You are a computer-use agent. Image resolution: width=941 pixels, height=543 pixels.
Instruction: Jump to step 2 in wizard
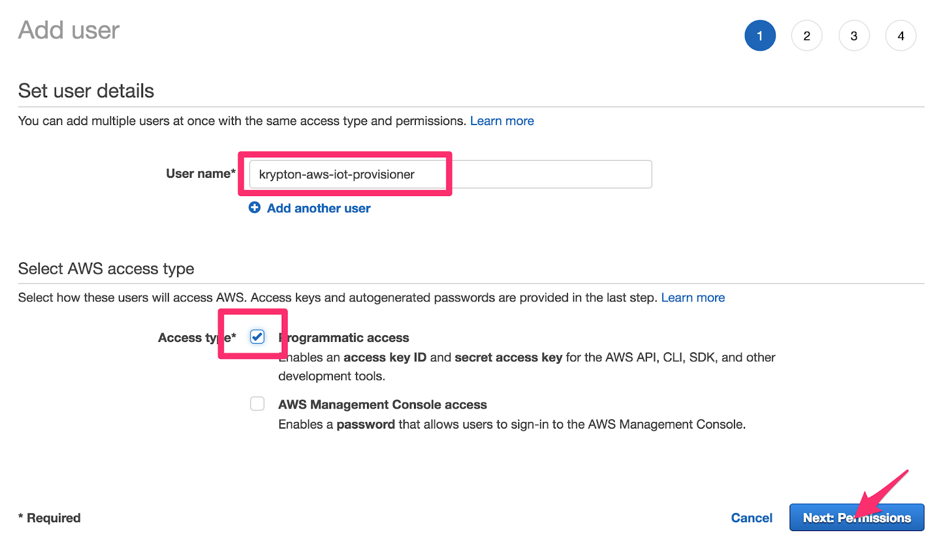tap(807, 36)
